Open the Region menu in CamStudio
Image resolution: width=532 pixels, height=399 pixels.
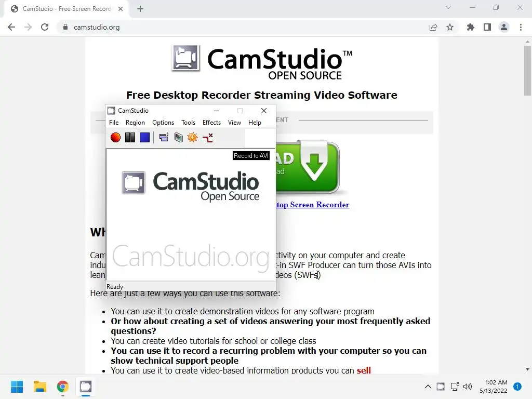(135, 123)
